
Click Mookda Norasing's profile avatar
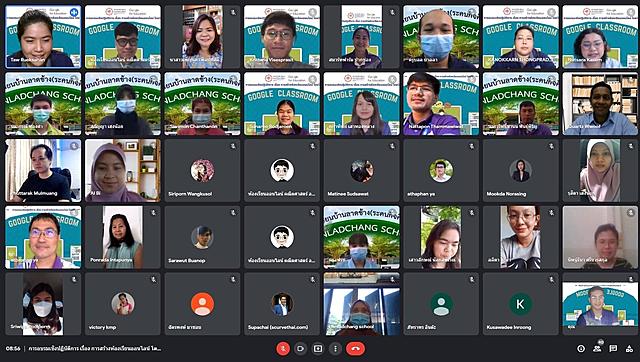520,170
